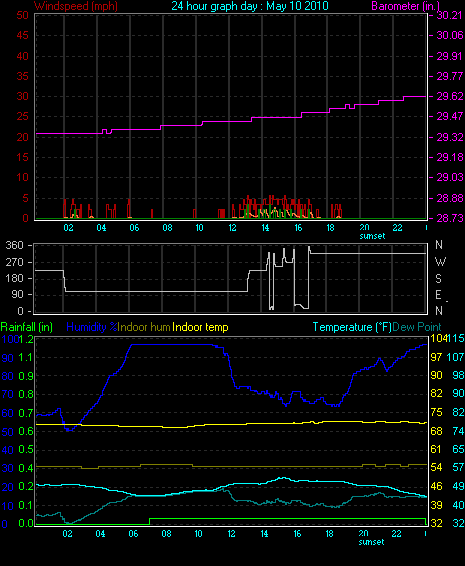The width and height of the screenshot is (465, 566).
Task: Click the Windspeed (mph) legend label
Action: 76,6
